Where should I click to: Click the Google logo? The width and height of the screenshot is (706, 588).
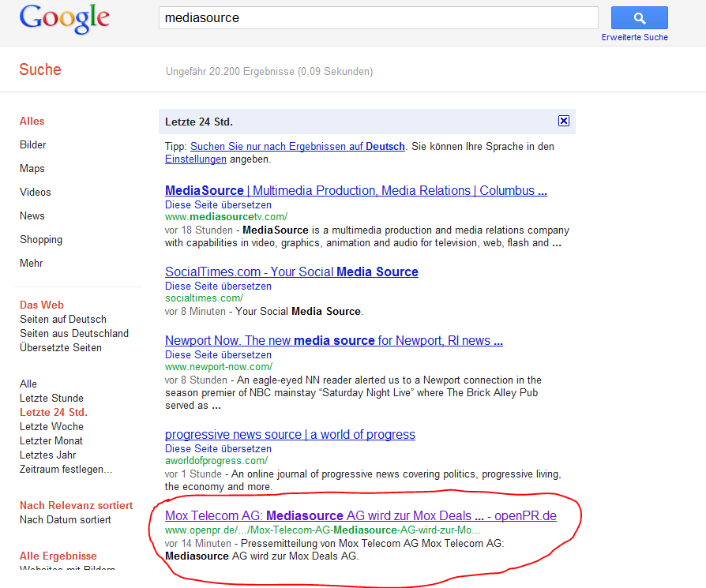point(66,19)
